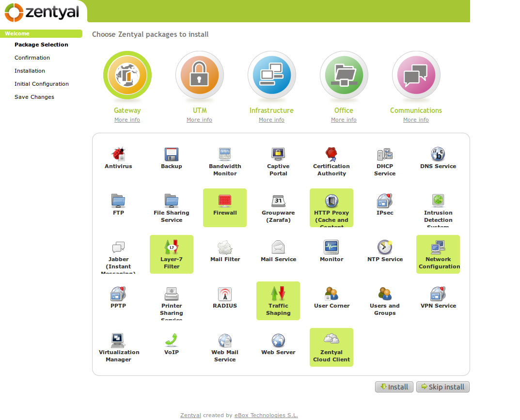Image resolution: width=520 pixels, height=420 pixels.
Task: Select the UTM profile padlock icon
Action: coord(199,75)
